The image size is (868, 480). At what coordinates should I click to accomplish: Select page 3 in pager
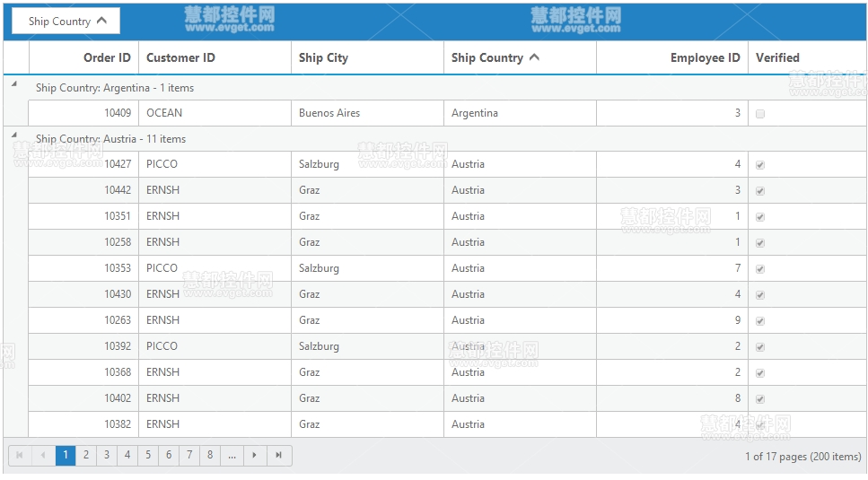pyautogui.click(x=107, y=455)
